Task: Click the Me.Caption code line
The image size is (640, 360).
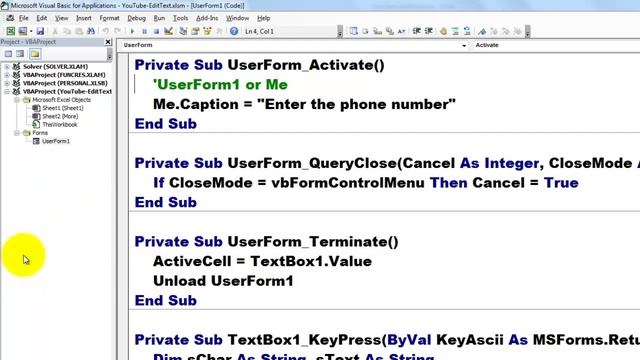Action: point(304,104)
